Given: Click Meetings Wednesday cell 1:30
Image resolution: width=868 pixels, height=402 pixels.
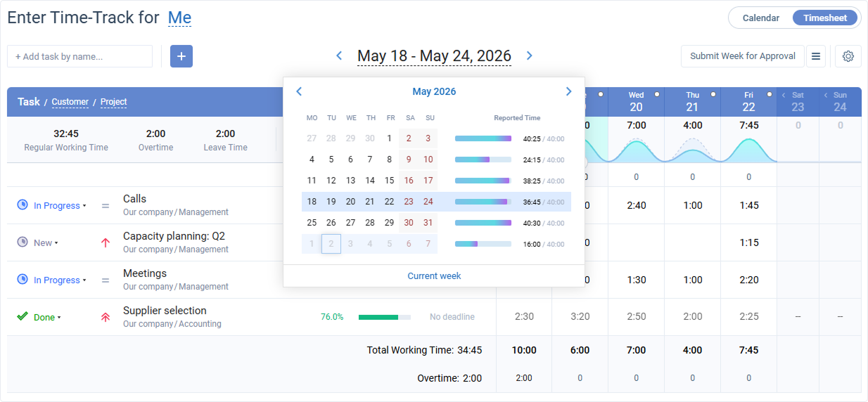Looking at the screenshot, I should tap(636, 280).
